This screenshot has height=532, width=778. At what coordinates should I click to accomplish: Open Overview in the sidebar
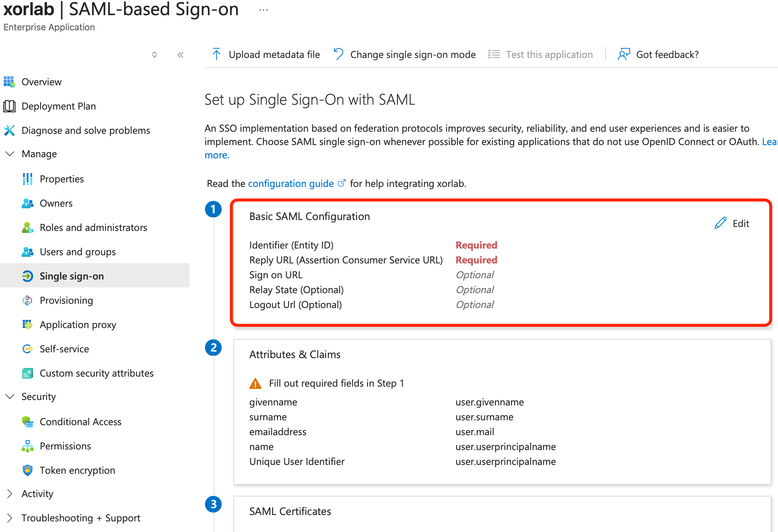click(x=42, y=82)
